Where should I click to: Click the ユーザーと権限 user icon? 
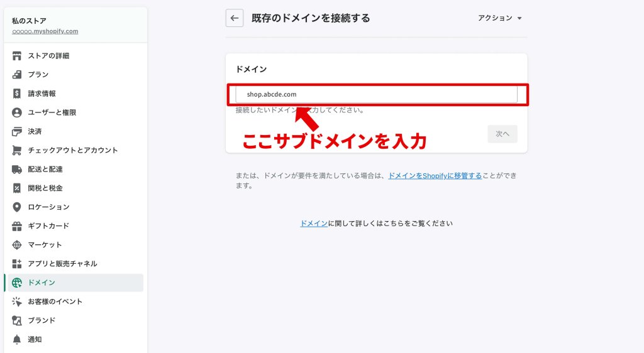coord(17,112)
